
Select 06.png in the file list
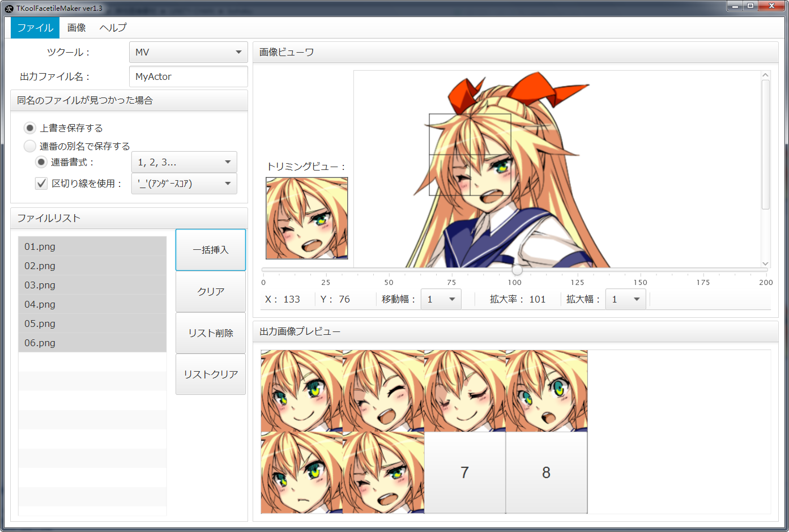[92, 343]
